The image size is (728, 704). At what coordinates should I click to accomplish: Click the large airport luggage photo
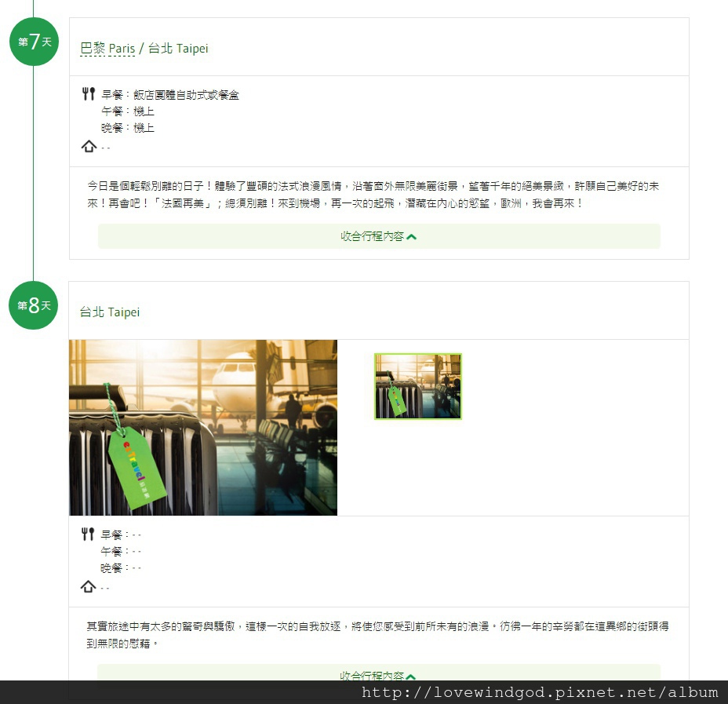pos(203,428)
